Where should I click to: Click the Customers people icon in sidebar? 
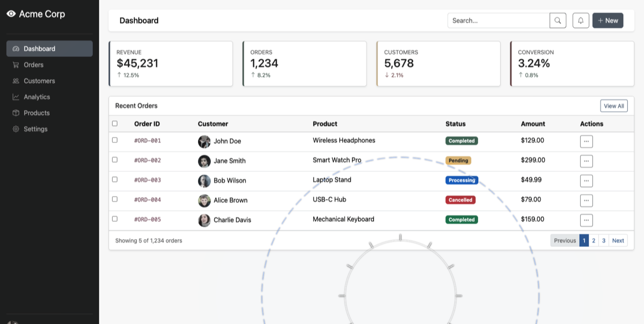click(16, 81)
